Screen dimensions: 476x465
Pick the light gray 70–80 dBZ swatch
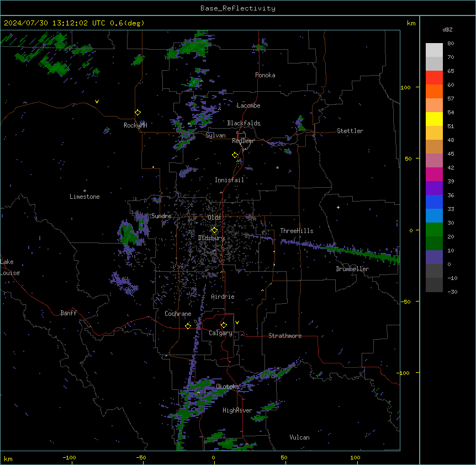tap(434, 50)
